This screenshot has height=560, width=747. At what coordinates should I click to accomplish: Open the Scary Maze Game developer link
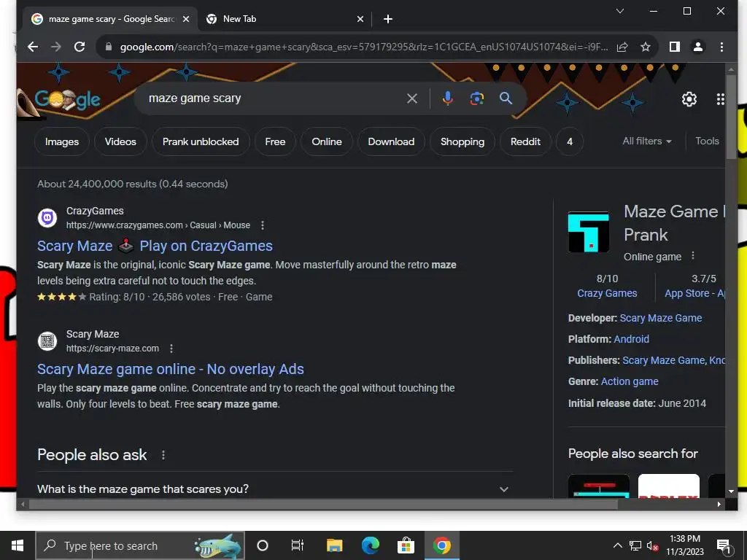[661, 318]
